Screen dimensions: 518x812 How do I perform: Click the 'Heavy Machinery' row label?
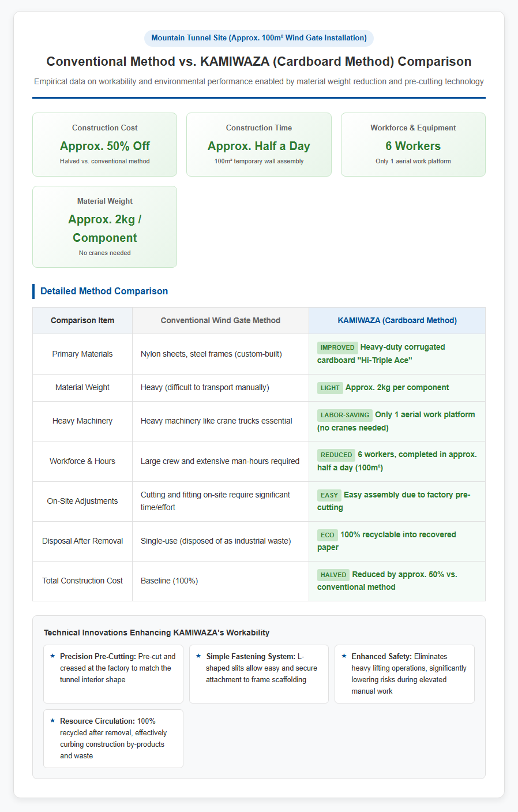[82, 421]
